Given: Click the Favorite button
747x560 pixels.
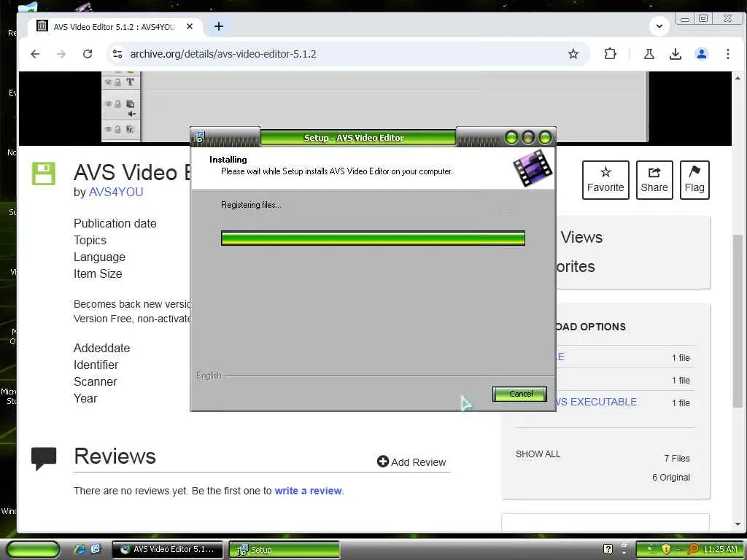Looking at the screenshot, I should (605, 180).
